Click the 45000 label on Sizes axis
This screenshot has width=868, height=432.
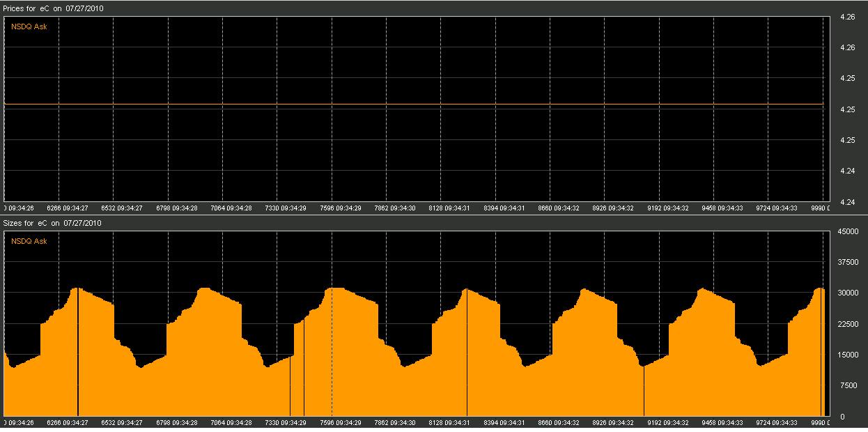coord(847,231)
